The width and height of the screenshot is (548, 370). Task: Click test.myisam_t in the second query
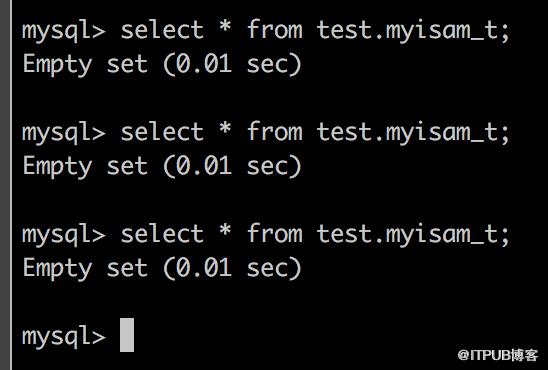[413, 133]
